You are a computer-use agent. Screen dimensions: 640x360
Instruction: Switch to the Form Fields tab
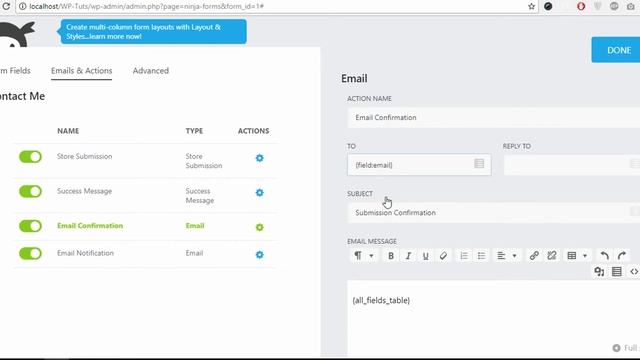pos(15,71)
